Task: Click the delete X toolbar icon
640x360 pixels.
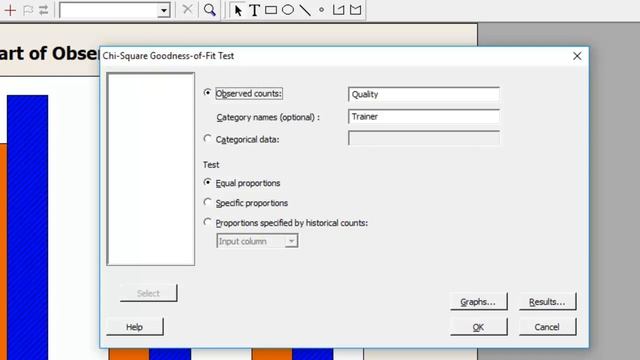Action: [x=187, y=9]
